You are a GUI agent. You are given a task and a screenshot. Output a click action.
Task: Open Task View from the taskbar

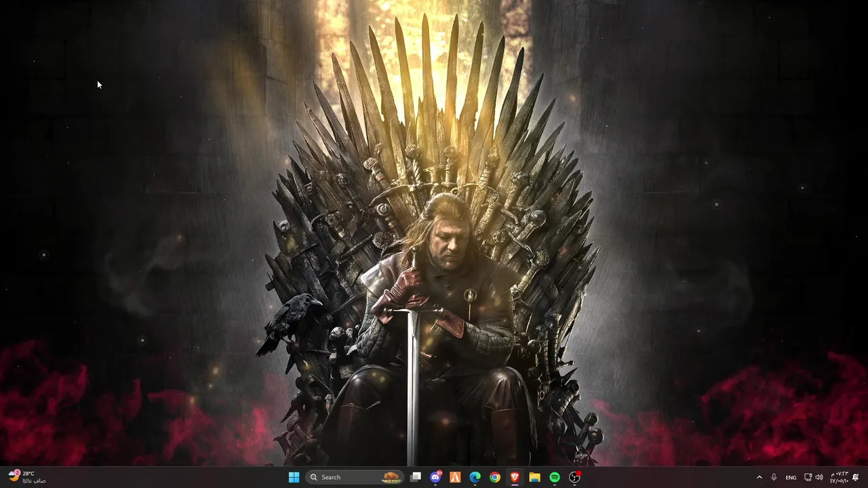coord(416,477)
